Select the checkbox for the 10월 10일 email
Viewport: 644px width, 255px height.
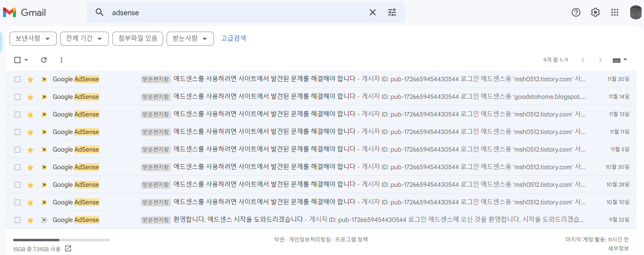[17, 202]
